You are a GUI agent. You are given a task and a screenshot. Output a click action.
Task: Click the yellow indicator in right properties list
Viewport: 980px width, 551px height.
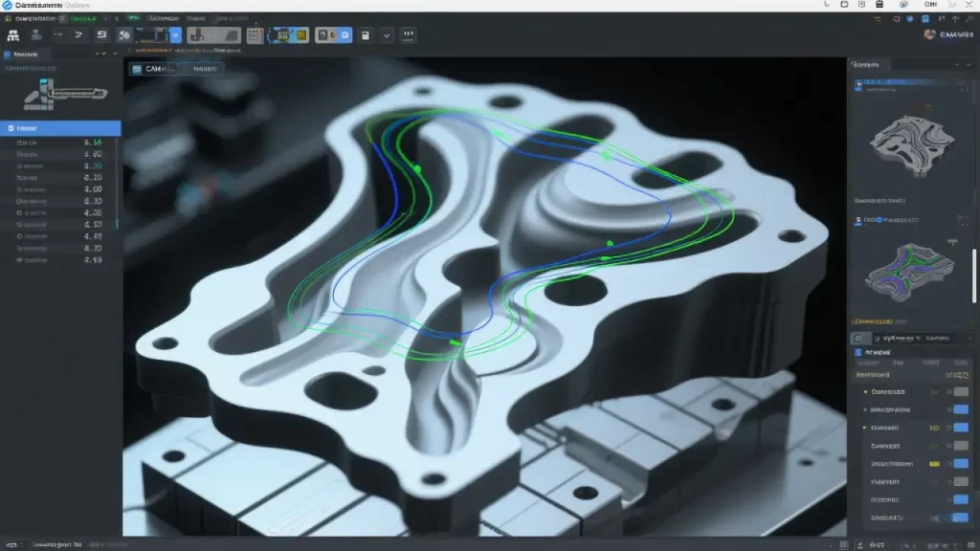(933, 464)
